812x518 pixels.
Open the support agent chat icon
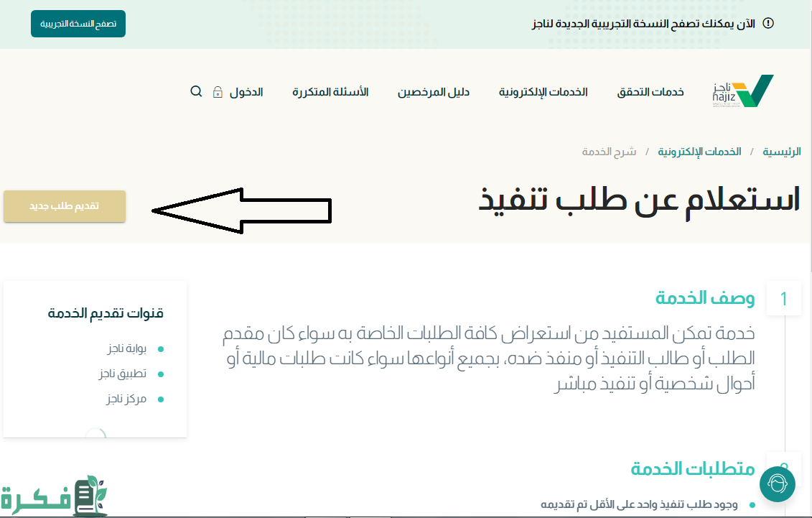coord(777,484)
